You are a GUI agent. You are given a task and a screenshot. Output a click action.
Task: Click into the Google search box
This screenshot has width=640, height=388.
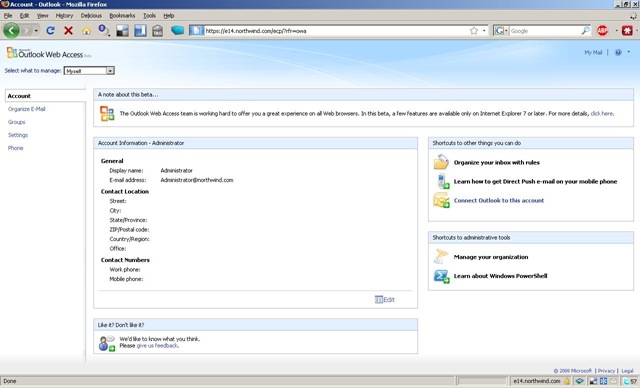click(545, 31)
